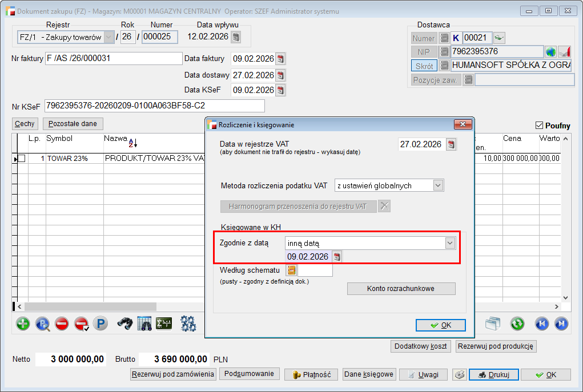
Task: Expand the Rejestr FZ/1 Zakupy towarów dropdown
Action: point(108,37)
